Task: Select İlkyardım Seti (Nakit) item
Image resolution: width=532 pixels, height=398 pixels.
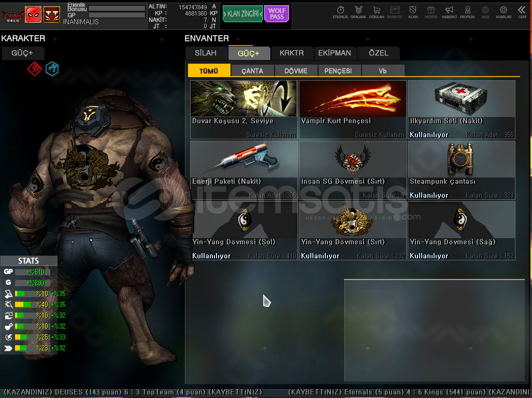Action: [462, 110]
